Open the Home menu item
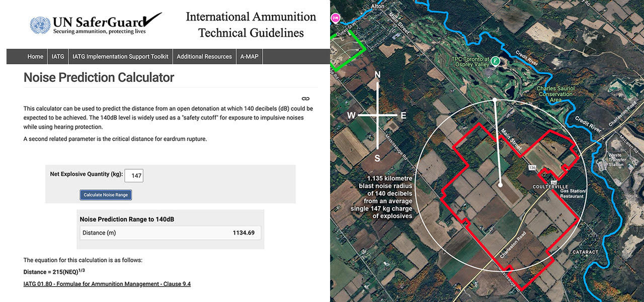 (35, 57)
